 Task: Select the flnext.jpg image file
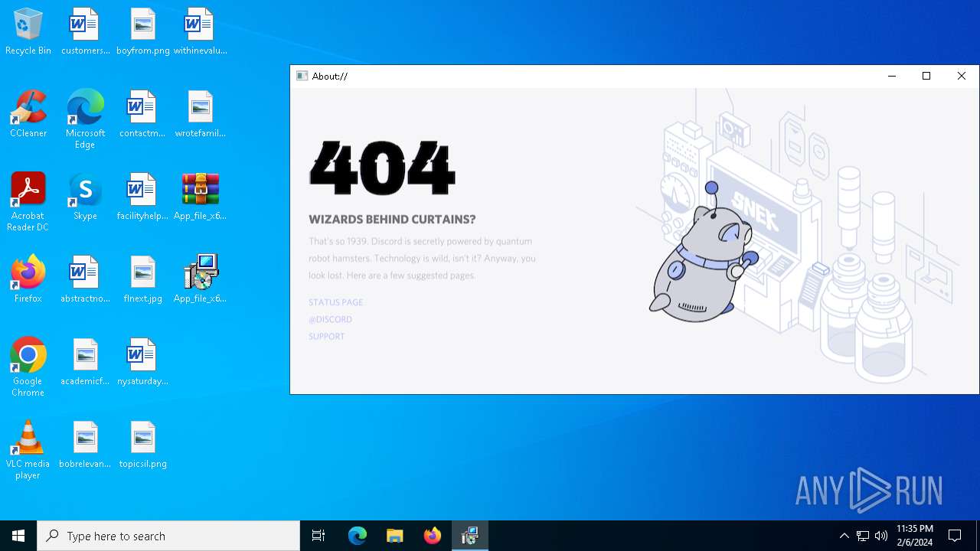pyautogui.click(x=142, y=280)
